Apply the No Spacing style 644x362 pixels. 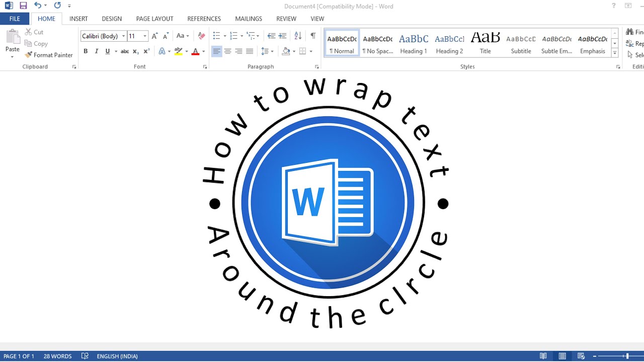click(378, 43)
